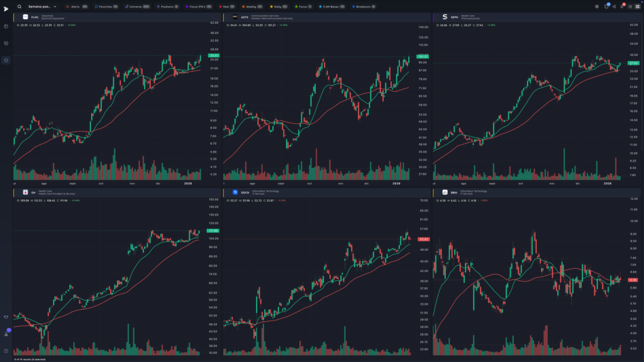Select the Favorites watchlist tab
This screenshot has width=644, height=362.
106,6
